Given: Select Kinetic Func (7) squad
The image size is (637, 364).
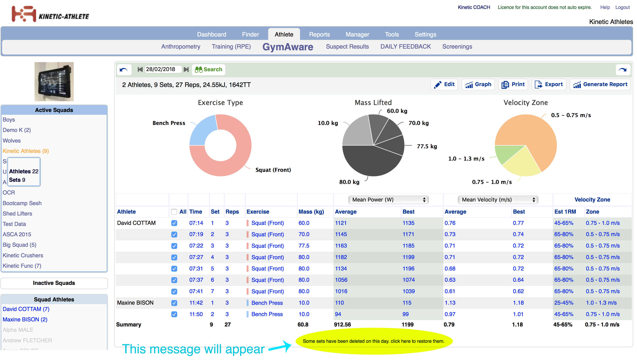Looking at the screenshot, I should point(22,266).
